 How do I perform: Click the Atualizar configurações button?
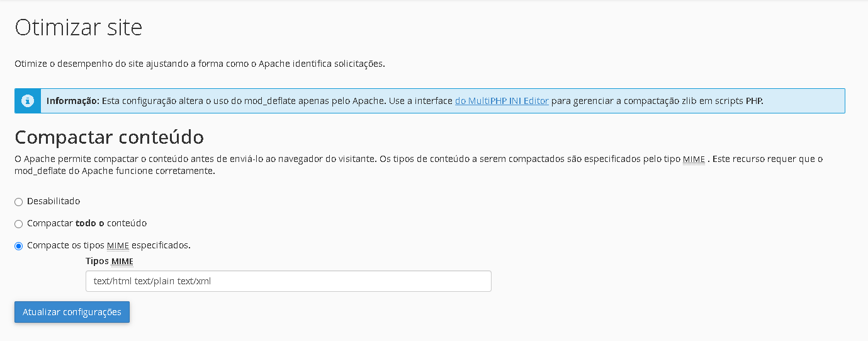(x=72, y=312)
